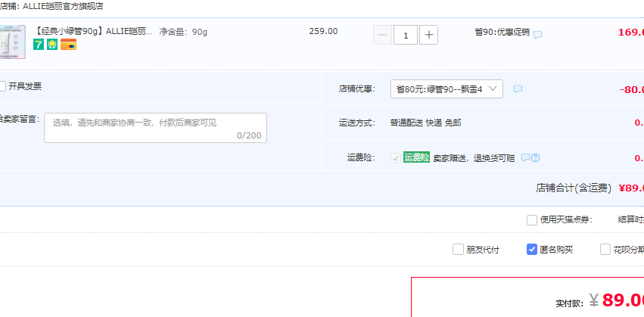Click the green 运费险 tag
Image resolution: width=644 pixels, height=317 pixels.
416,157
